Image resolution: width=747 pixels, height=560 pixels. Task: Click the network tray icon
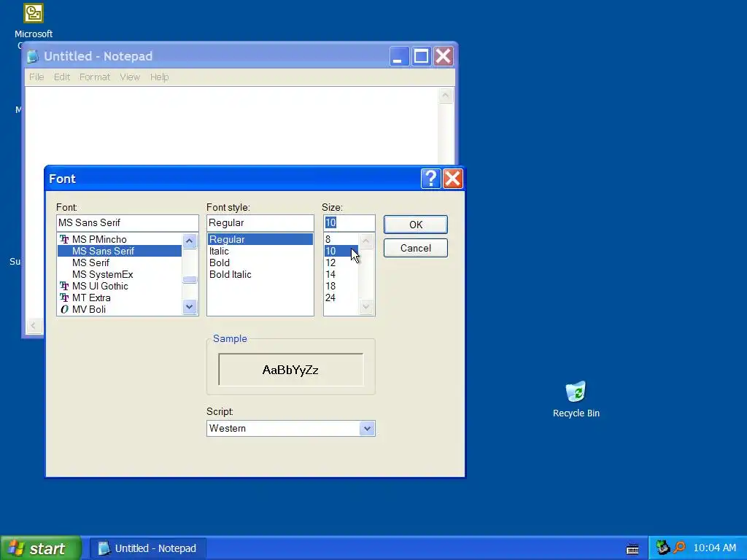[662, 548]
